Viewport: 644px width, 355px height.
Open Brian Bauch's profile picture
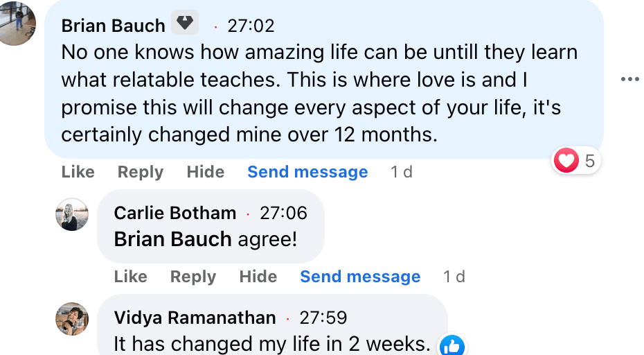pos(17,22)
